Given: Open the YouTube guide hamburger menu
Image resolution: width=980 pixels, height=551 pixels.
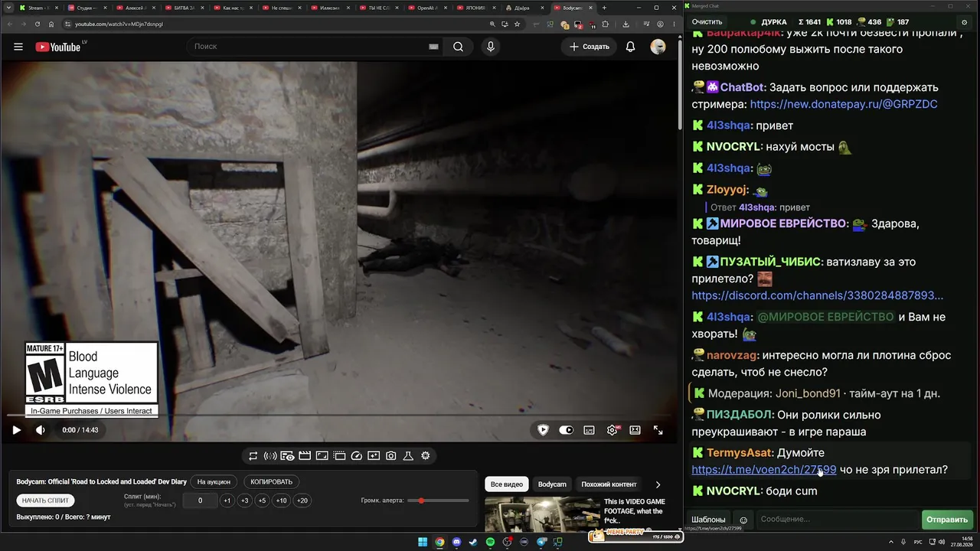Looking at the screenshot, I should click(18, 47).
